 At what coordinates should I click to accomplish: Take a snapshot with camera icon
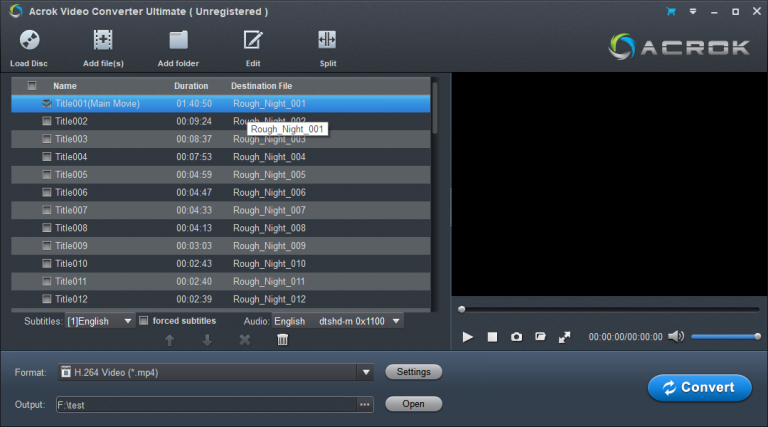(x=516, y=337)
